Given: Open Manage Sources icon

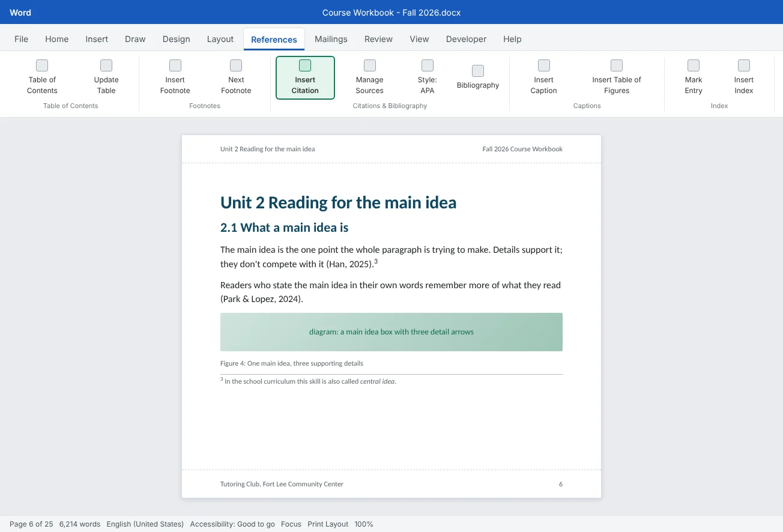Looking at the screenshot, I should point(370,65).
